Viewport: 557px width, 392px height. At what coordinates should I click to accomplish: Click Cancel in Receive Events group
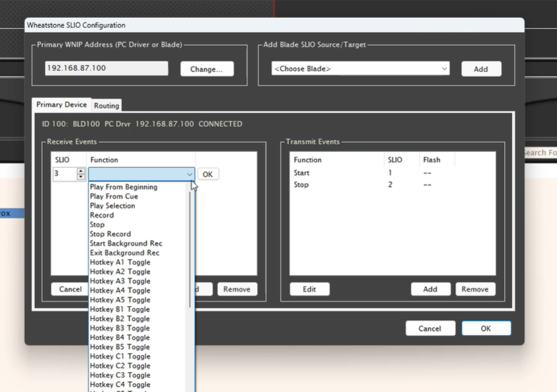coord(70,290)
